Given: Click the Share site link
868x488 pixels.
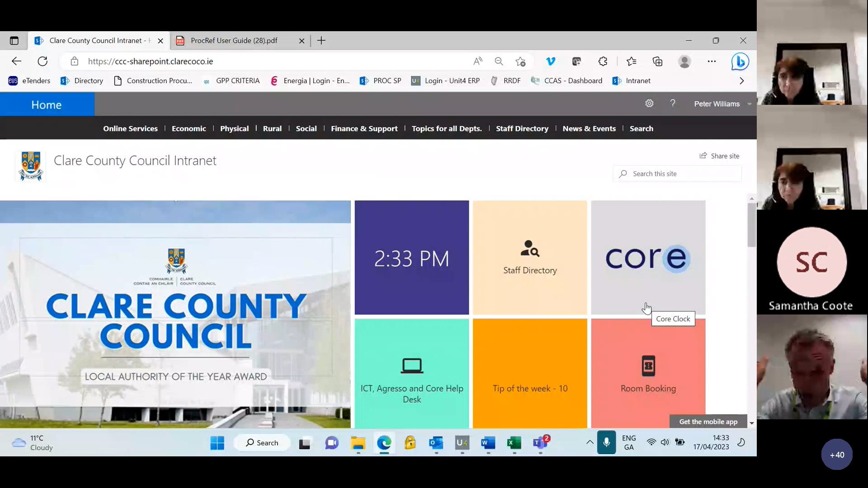Looking at the screenshot, I should tap(719, 156).
